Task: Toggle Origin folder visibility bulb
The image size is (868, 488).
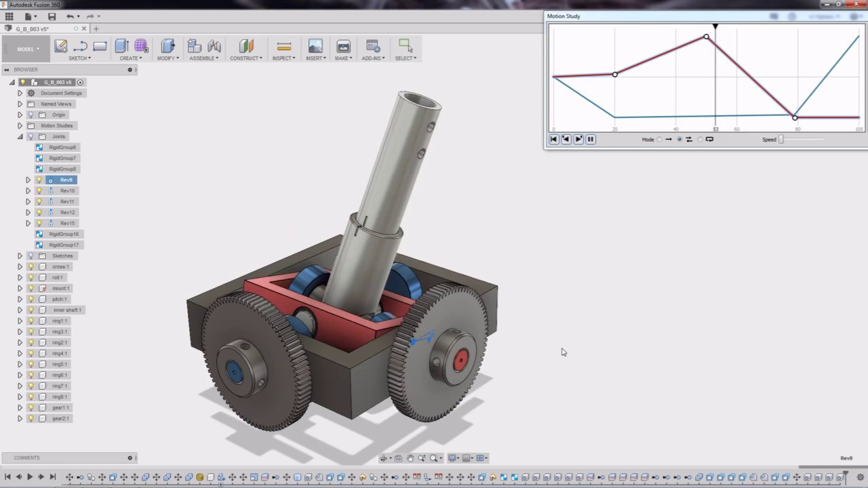Action: (x=31, y=115)
